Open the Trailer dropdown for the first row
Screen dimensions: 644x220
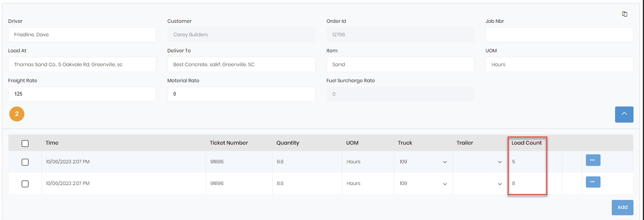pyautogui.click(x=499, y=162)
